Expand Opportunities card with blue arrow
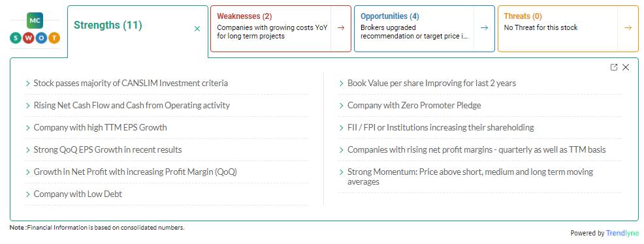This screenshot has width=644, height=244. point(484,28)
